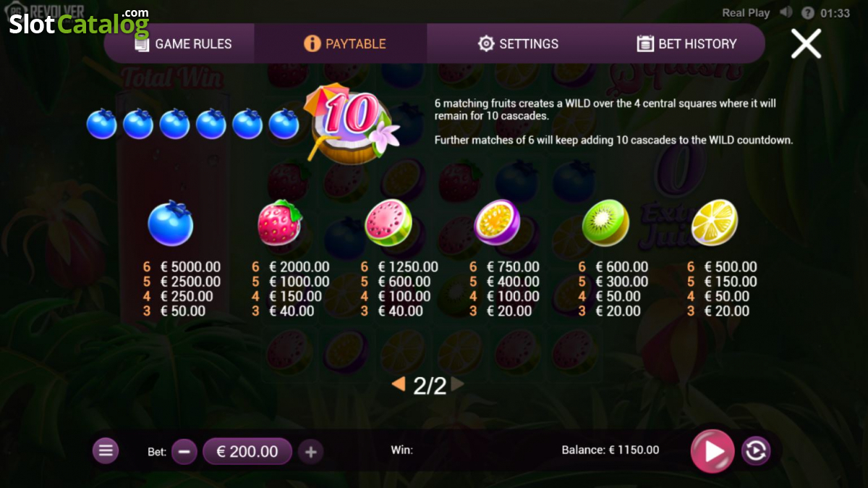Mute the game sound speaker icon
The height and width of the screenshot is (488, 868).
[787, 12]
